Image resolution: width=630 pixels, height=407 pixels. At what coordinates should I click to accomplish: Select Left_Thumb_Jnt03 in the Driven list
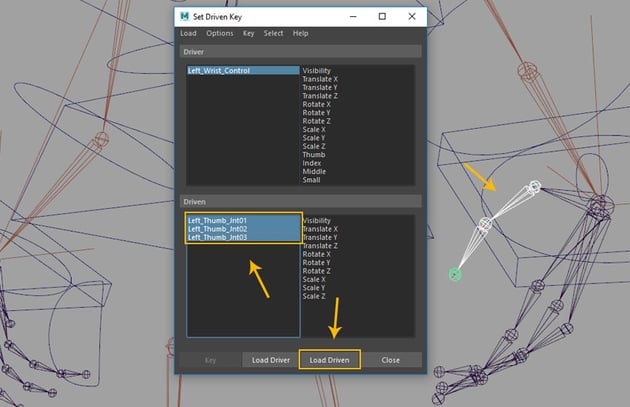[217, 237]
